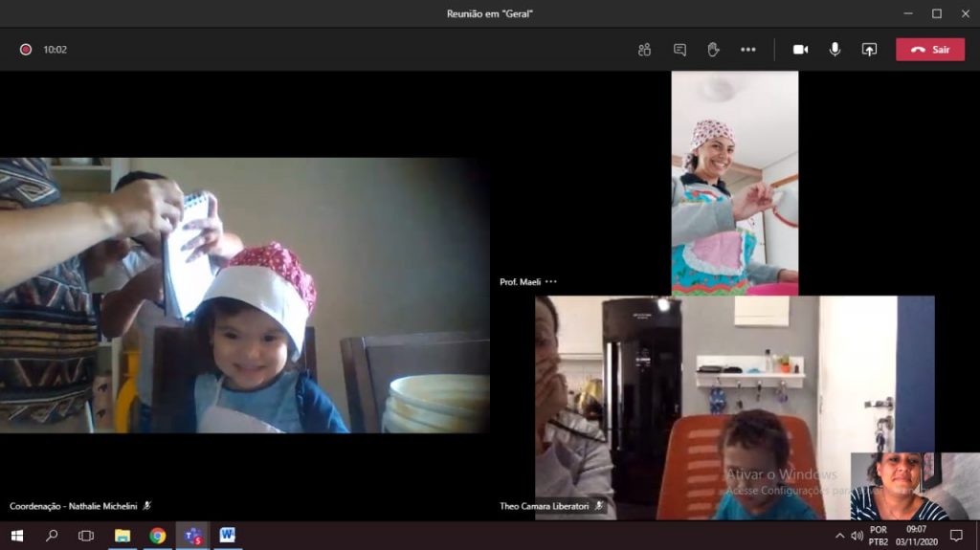Mute or unmute the microphone

pos(835,50)
